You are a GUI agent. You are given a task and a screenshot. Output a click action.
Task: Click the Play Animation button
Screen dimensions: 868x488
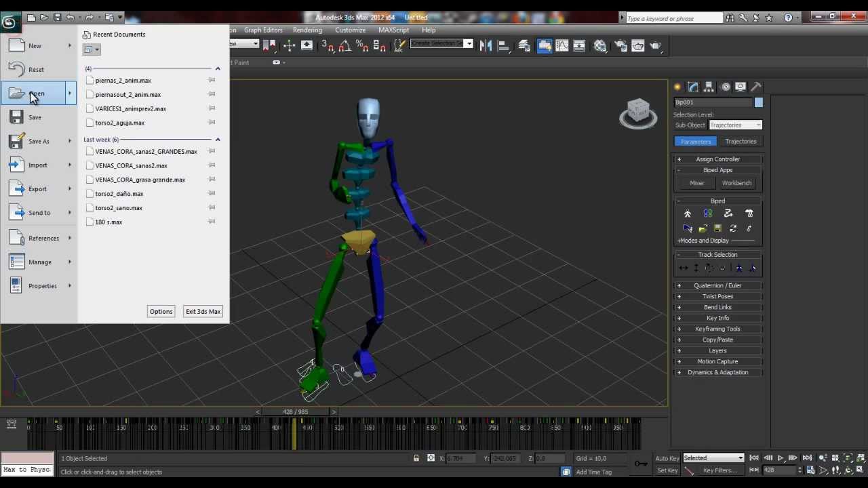click(781, 458)
